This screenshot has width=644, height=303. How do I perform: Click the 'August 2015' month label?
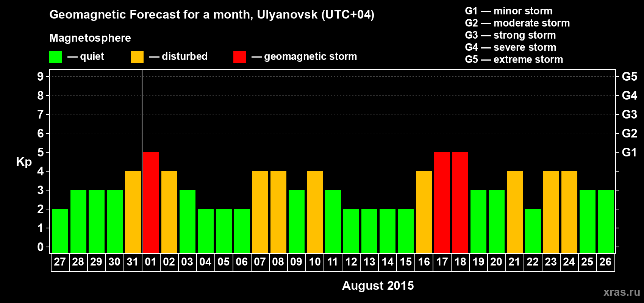click(x=378, y=286)
